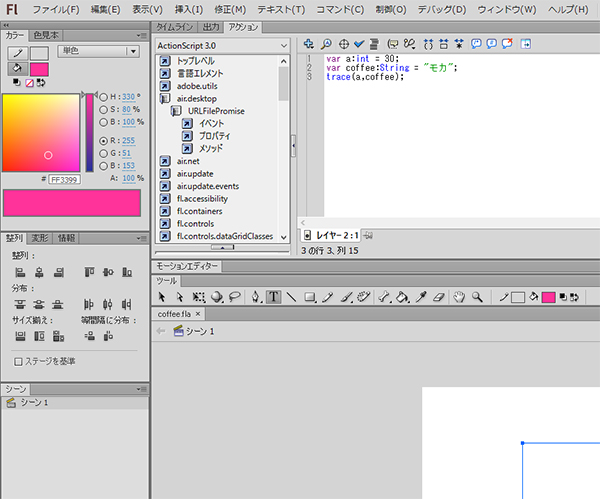The width and height of the screenshot is (600, 499).
Task: Open the Color panel options menu
Action: (x=142, y=36)
